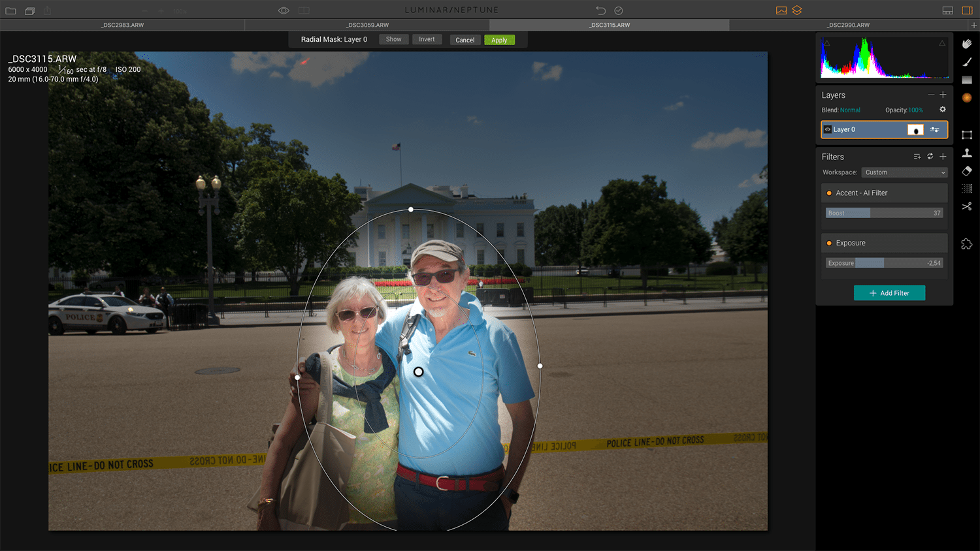Disable the Accent - AI Filter dot
This screenshot has height=551, width=980.
pyautogui.click(x=829, y=193)
